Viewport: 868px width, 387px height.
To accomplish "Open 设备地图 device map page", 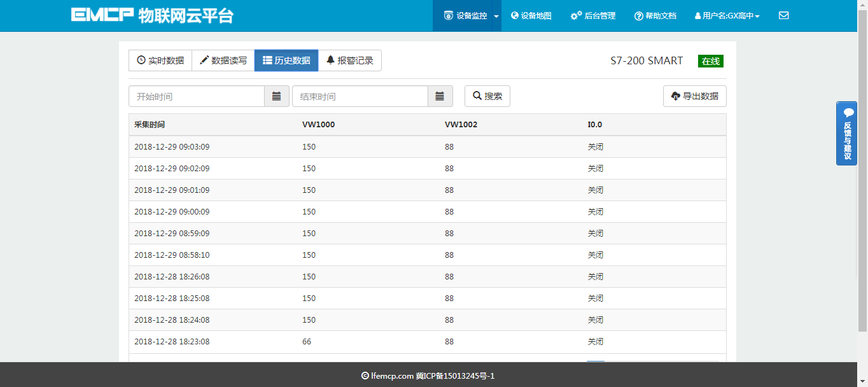I will tap(531, 16).
